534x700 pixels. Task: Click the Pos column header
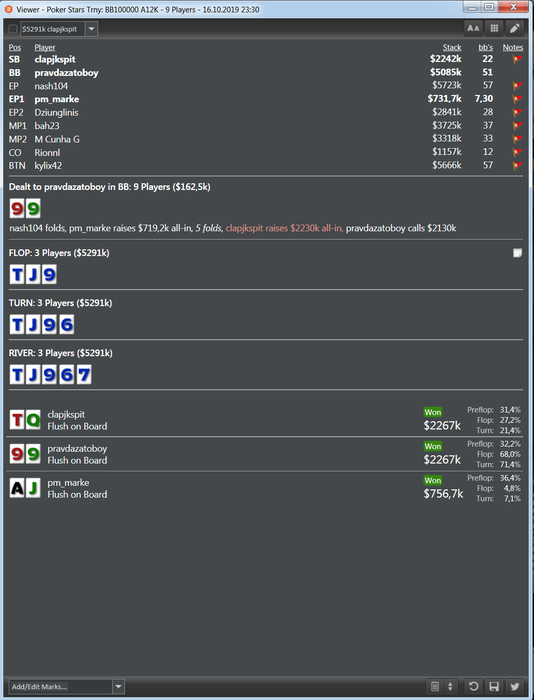click(x=15, y=47)
